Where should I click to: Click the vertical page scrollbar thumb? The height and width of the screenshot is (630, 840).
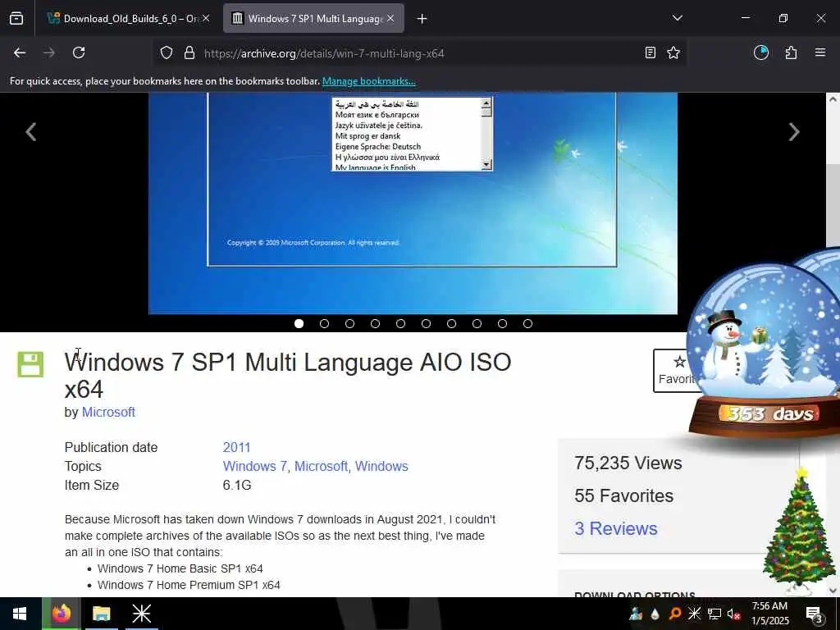pyautogui.click(x=833, y=206)
